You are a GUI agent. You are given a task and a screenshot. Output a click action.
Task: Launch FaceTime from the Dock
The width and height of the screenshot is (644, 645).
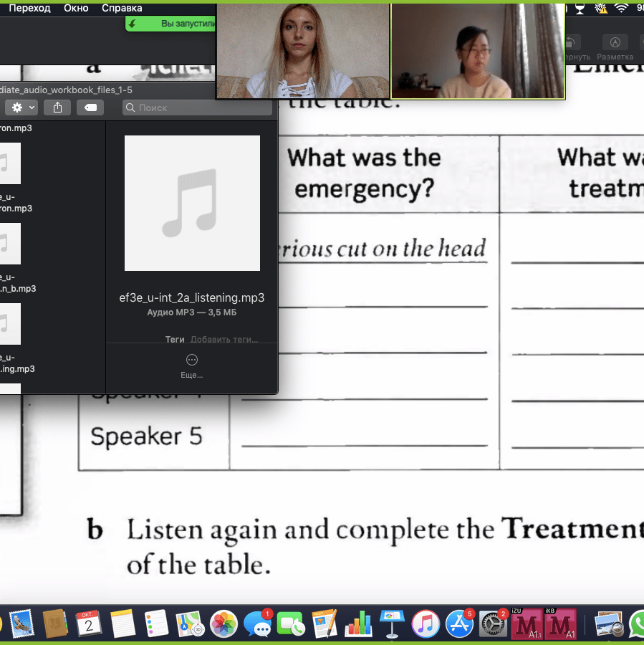[291, 623]
